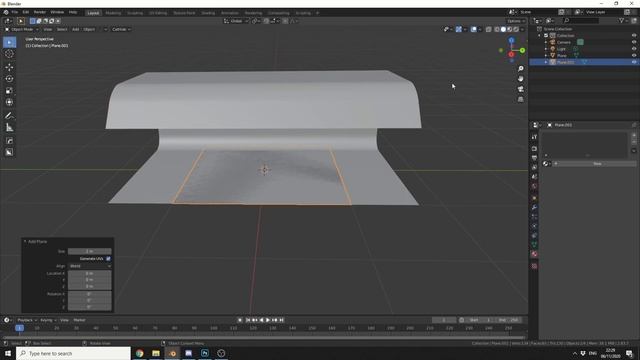Click the zoom view magnifier icon
The image size is (640, 360).
click(x=520, y=69)
